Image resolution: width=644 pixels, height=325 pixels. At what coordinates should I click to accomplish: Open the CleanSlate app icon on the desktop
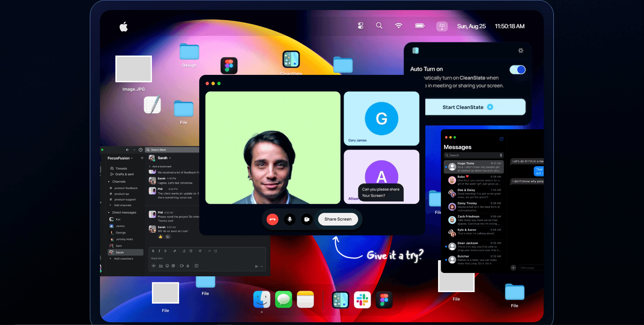(x=291, y=59)
